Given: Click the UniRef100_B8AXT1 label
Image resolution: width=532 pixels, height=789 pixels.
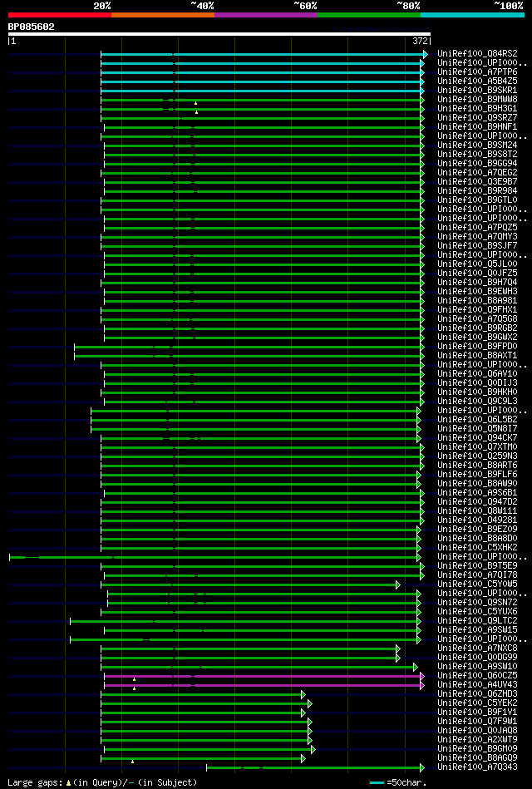Looking at the screenshot, I should [x=477, y=356].
